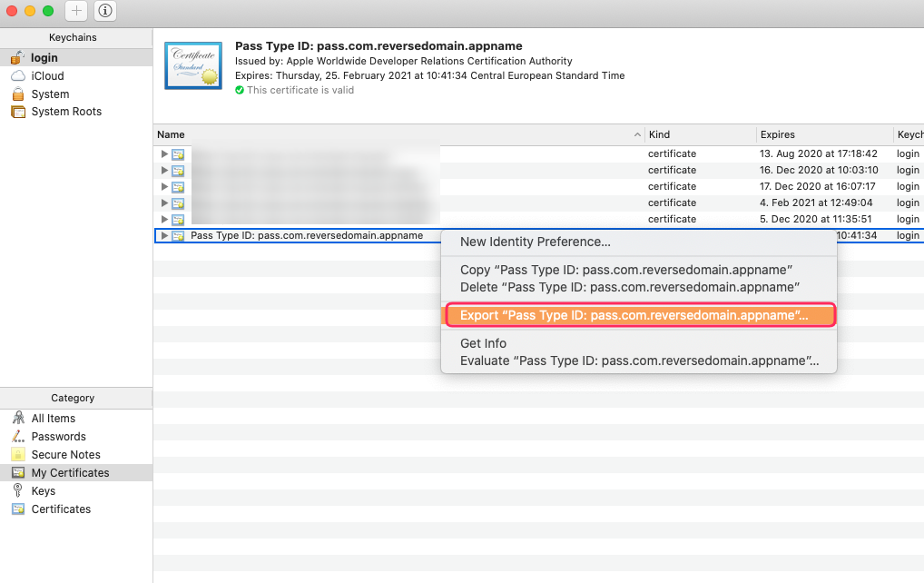Viewport: 924px width, 583px height.
Task: Click certificate icon in 17. Dec 2020 row
Action: pyautogui.click(x=178, y=187)
